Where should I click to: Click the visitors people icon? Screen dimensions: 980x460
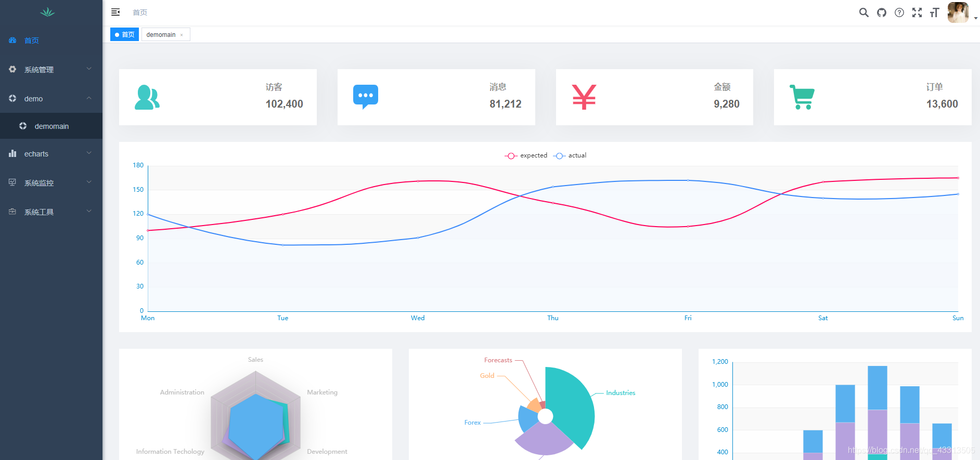147,97
